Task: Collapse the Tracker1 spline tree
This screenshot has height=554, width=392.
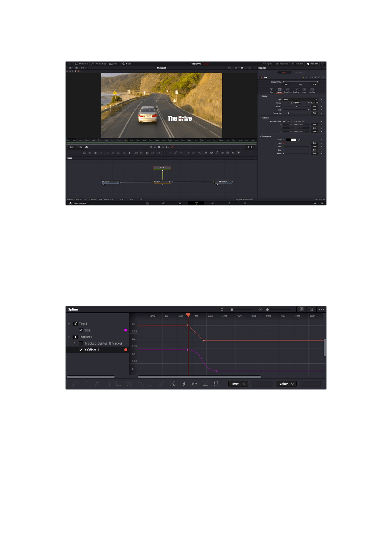Action: (x=69, y=337)
